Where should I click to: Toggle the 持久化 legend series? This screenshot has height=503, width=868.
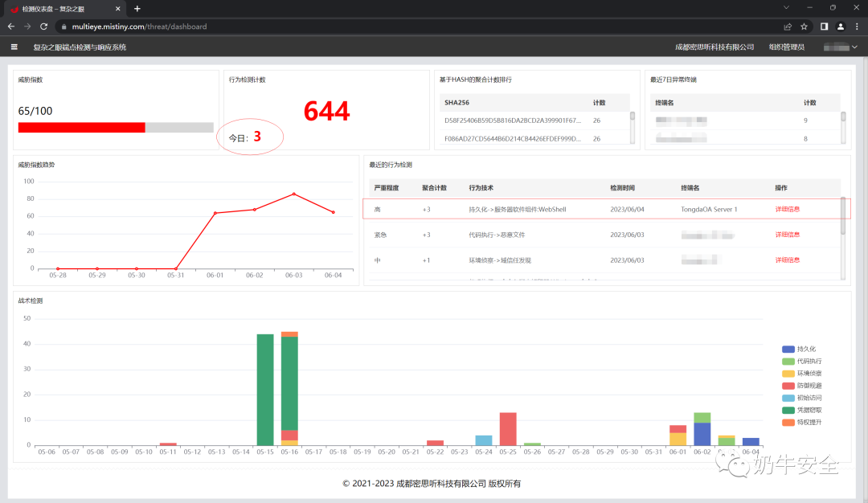(x=798, y=350)
